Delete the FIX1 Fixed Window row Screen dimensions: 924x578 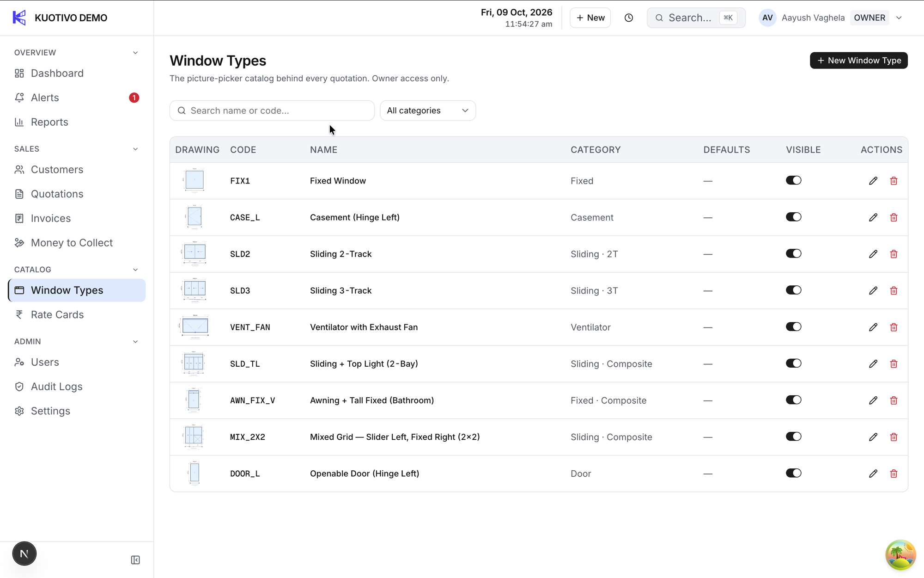pos(894,181)
